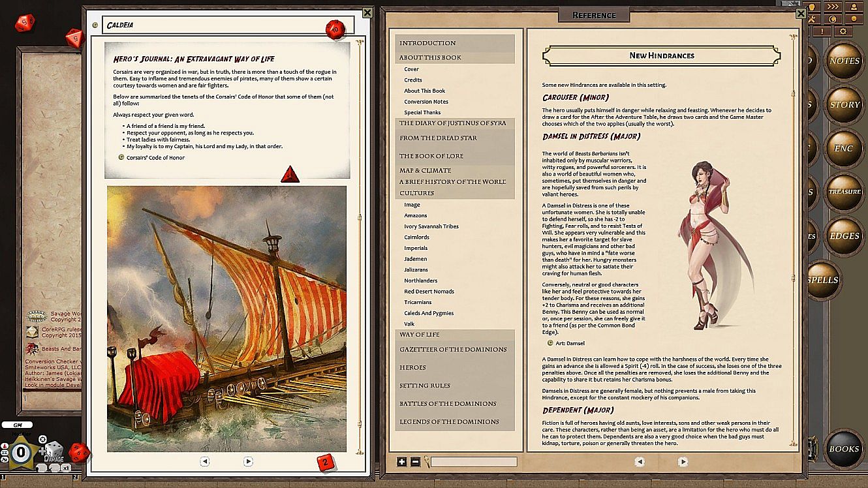The height and width of the screenshot is (488, 868).
Task: Select Conversion Notes in the contents
Action: [x=426, y=102]
